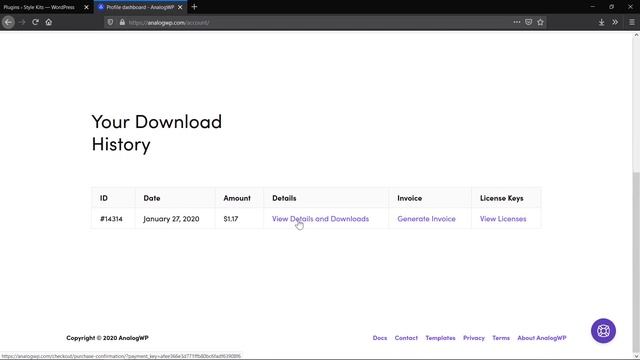The image size is (640, 360).
Task: Click the order ID #14314 cell
Action: pyautogui.click(x=113, y=219)
